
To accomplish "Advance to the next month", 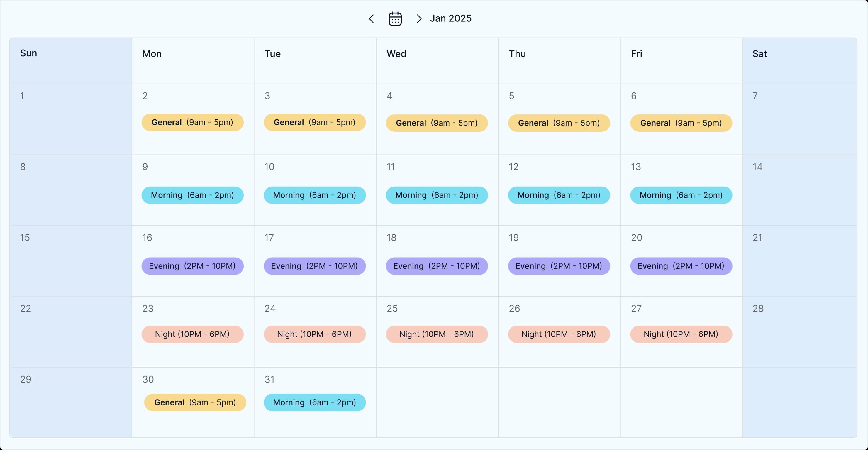I will [x=419, y=19].
